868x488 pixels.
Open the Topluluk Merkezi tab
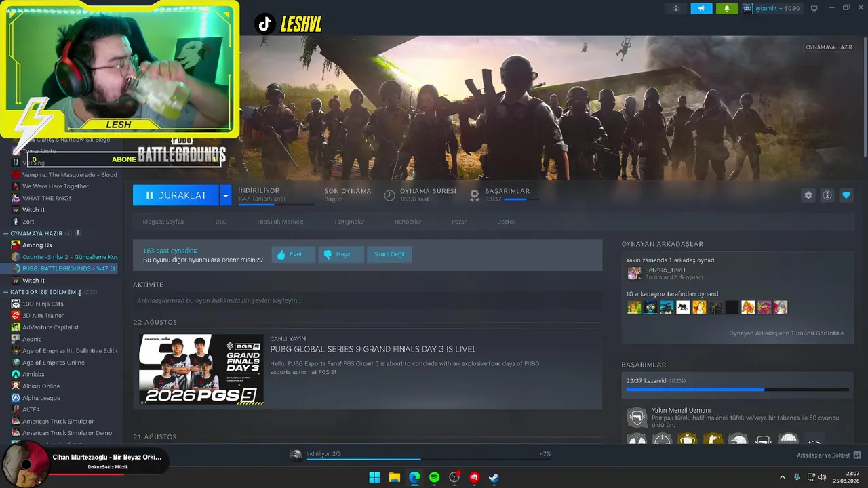pos(280,222)
